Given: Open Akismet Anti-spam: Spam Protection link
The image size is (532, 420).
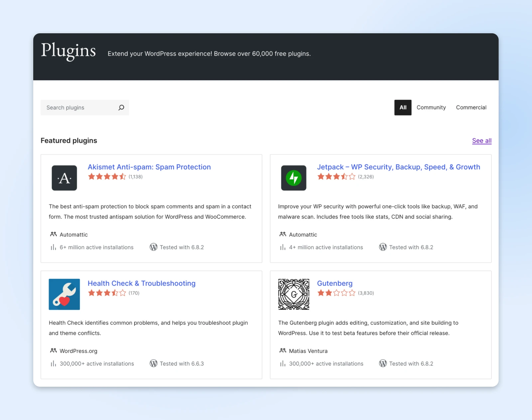Looking at the screenshot, I should point(149,167).
